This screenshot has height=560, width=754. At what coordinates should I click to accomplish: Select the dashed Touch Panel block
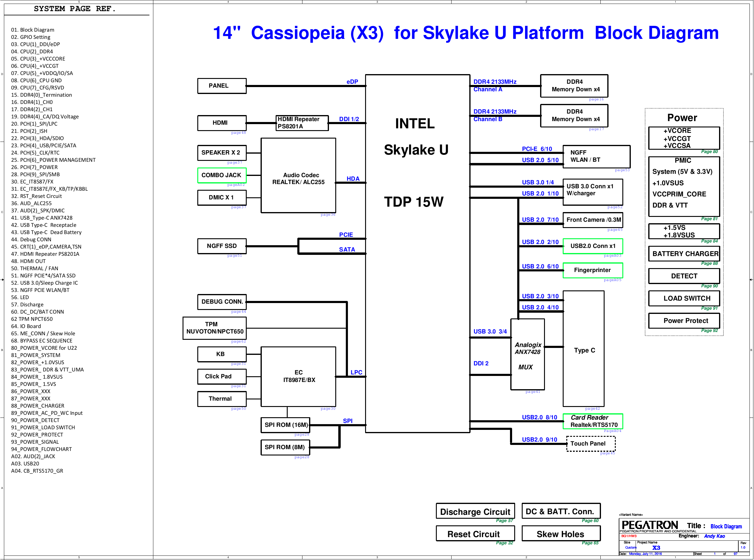(591, 444)
